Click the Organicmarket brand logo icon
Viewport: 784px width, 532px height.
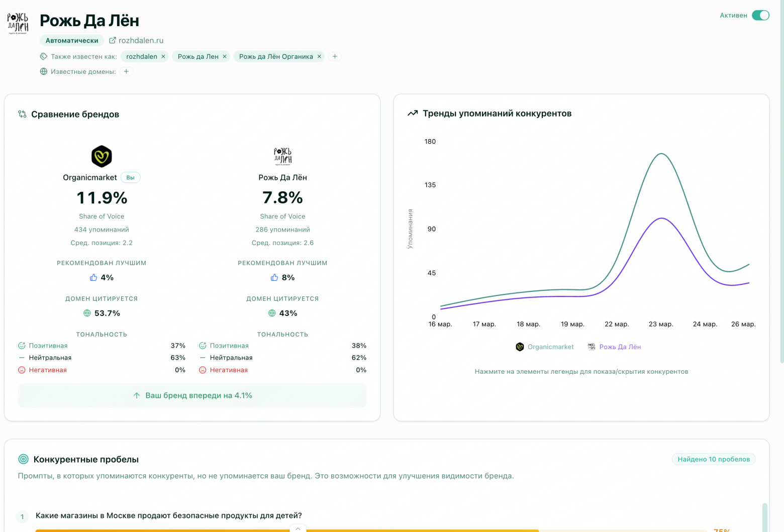click(x=102, y=156)
